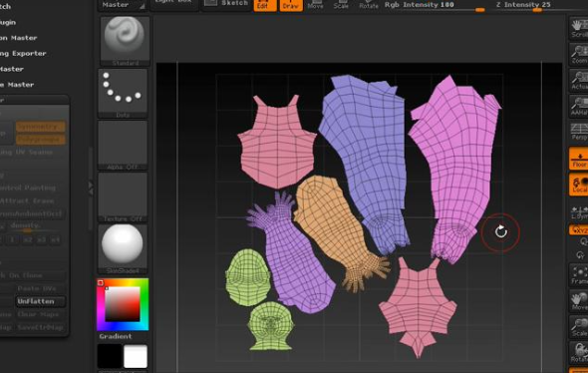588x373 pixels.
Task: Select the Standard brush thumbnail
Action: [124, 41]
